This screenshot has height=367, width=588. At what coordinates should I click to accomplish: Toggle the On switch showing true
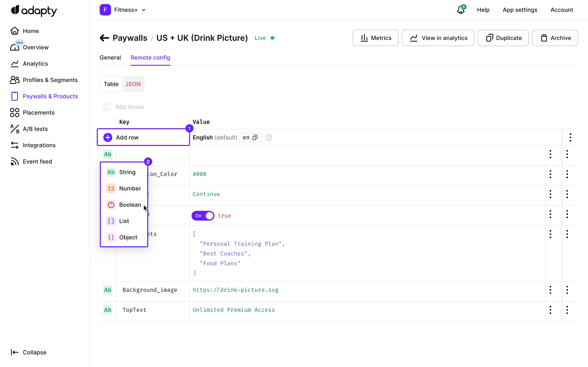click(x=203, y=216)
